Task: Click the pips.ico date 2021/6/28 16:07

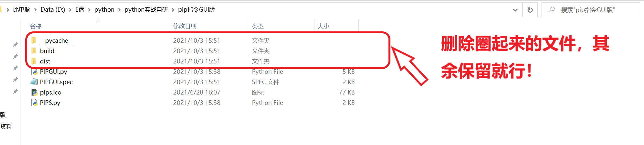Action: (197, 92)
